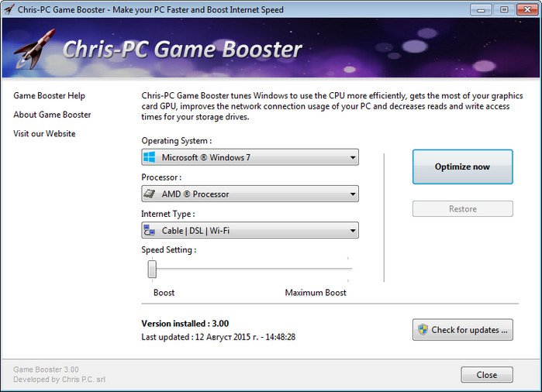Click the 'Boost' slider label
542x392 pixels.
click(164, 293)
